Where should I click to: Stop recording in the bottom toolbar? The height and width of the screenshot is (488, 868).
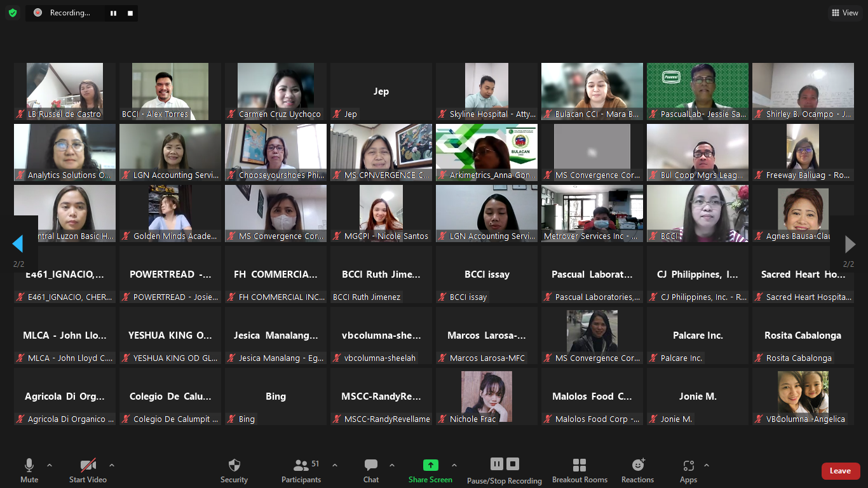(513, 464)
